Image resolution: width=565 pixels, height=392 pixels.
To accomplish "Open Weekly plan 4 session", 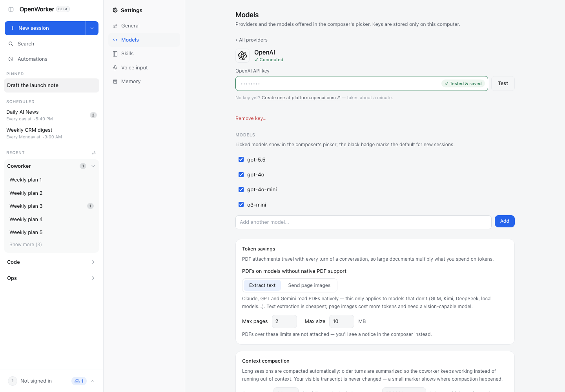I will tap(51, 220).
